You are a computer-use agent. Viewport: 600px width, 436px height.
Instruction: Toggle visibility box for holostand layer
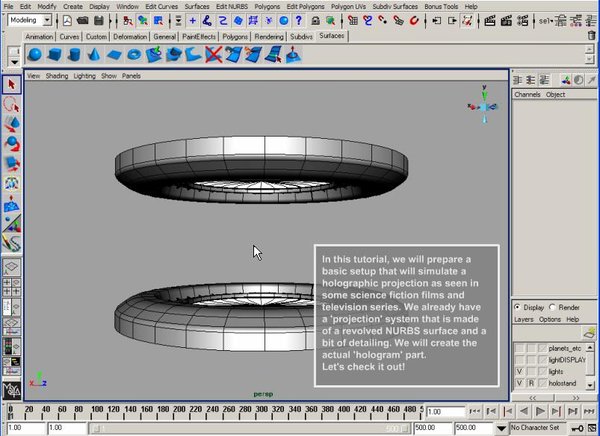(x=518, y=382)
